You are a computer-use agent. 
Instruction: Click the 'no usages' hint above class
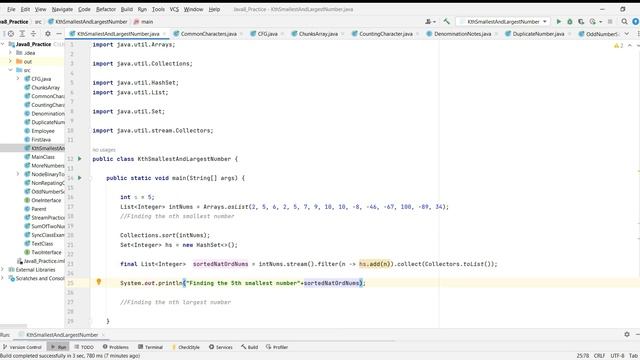pyautogui.click(x=104, y=150)
